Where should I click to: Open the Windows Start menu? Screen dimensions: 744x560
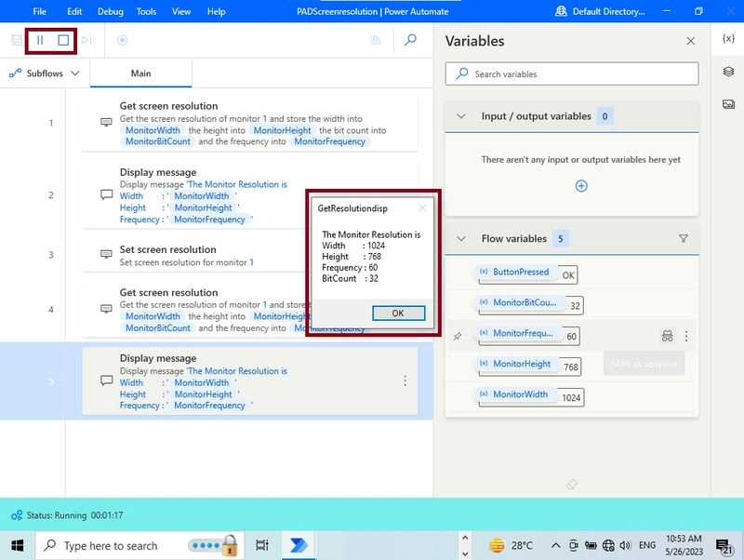coord(17,546)
